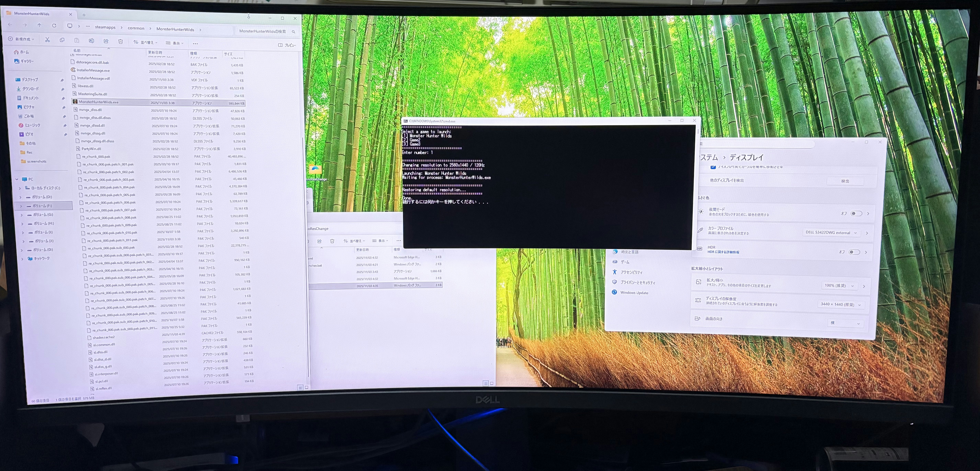Open the 3440 × 1440 resolution dropdown
The height and width of the screenshot is (471, 980).
point(841,304)
